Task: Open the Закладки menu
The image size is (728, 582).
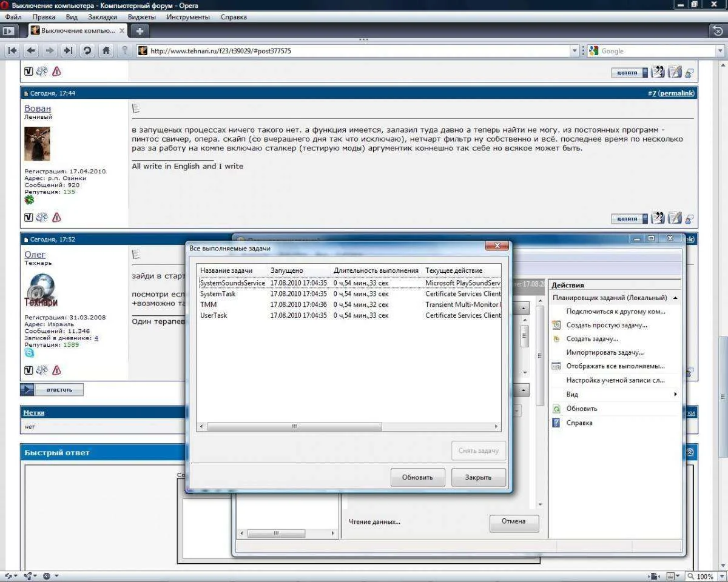Action: (104, 17)
